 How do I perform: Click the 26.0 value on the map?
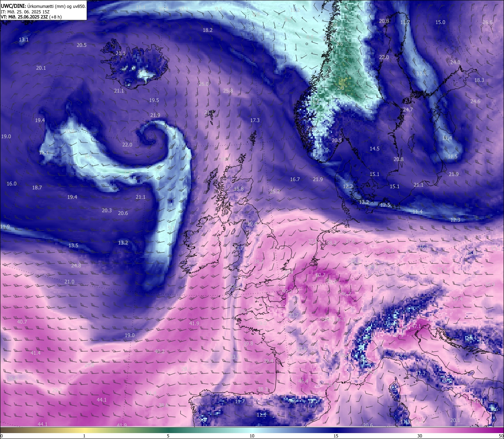point(204,84)
